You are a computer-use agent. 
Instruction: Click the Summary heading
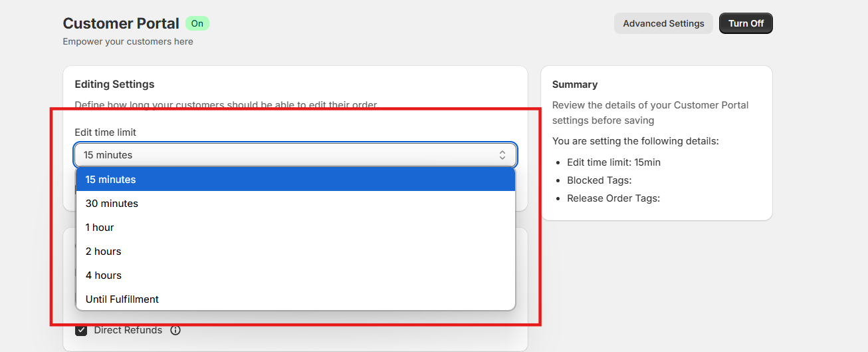[x=575, y=85]
